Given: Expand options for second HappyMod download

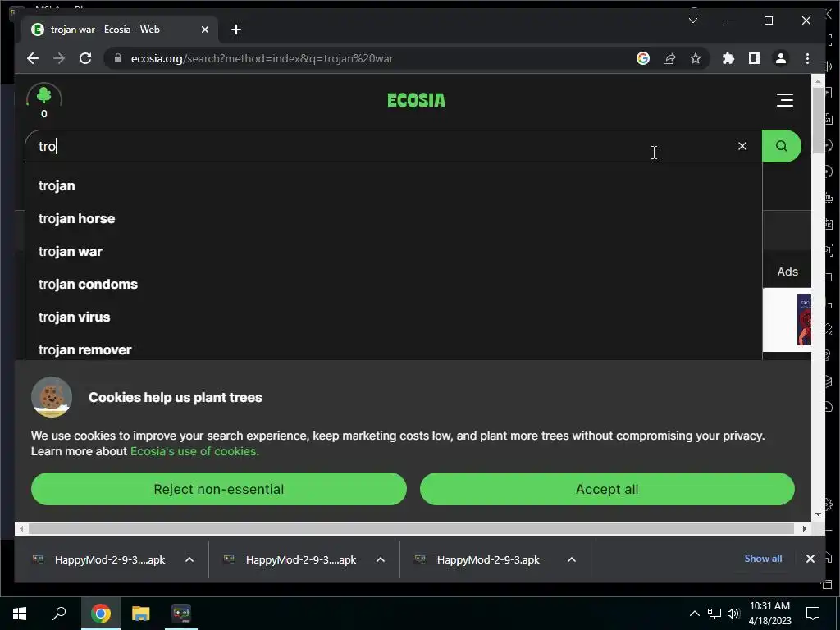Looking at the screenshot, I should click(x=381, y=559).
